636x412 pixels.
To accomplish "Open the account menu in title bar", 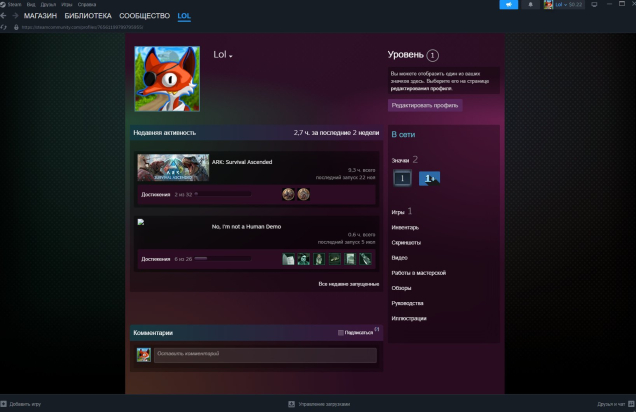I will pyautogui.click(x=564, y=5).
